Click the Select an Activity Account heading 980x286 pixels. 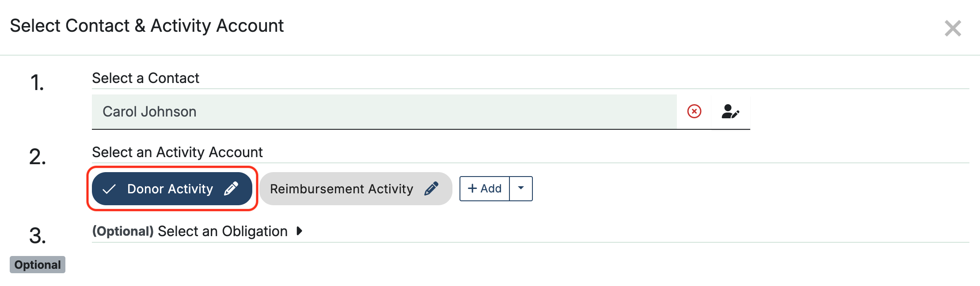coord(177,152)
